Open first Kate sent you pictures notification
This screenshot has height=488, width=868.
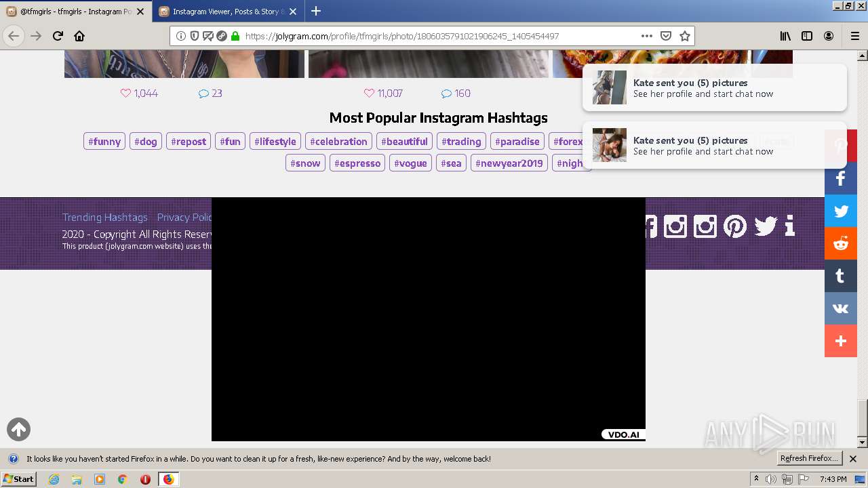715,87
